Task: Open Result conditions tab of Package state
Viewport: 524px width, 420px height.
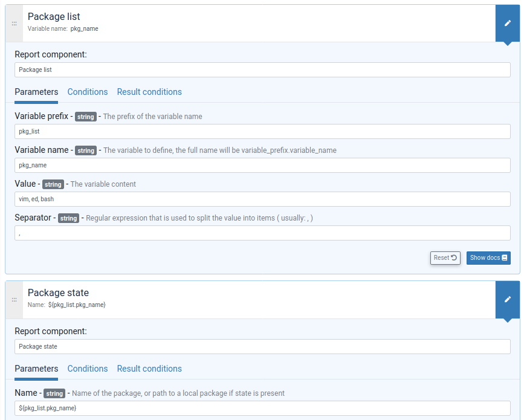Action: coord(149,369)
